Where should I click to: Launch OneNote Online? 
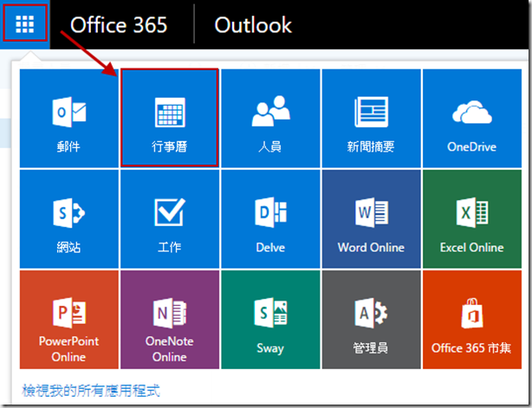point(170,321)
